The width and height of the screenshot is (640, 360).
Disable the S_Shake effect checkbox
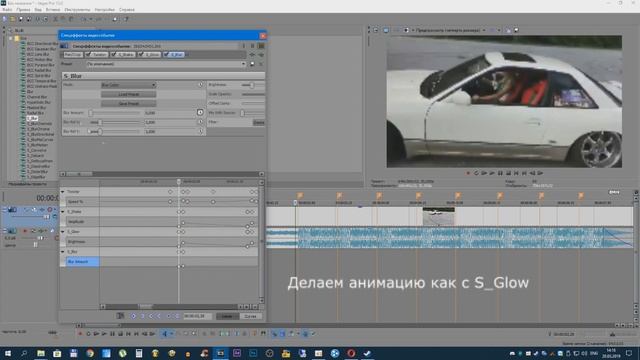point(114,54)
